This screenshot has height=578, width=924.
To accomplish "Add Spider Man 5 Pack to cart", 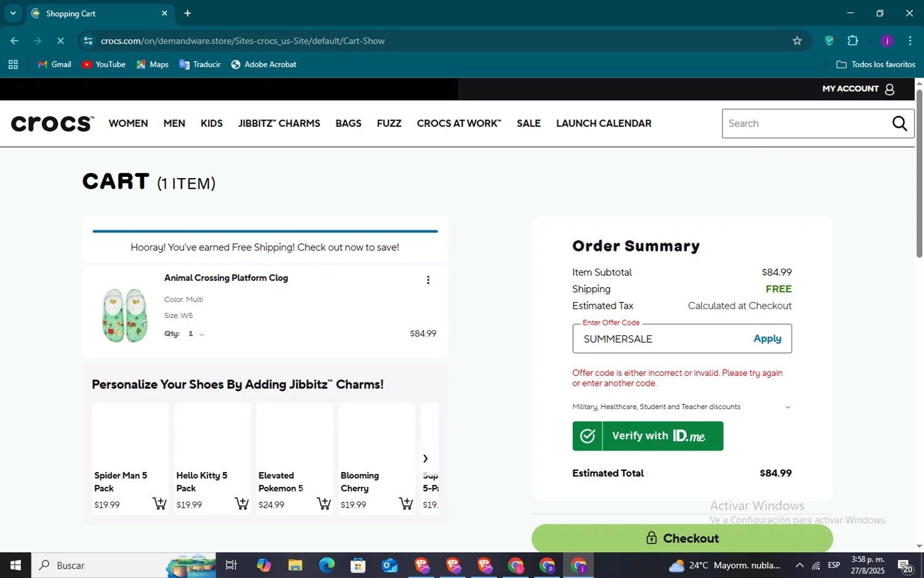I will tap(160, 504).
